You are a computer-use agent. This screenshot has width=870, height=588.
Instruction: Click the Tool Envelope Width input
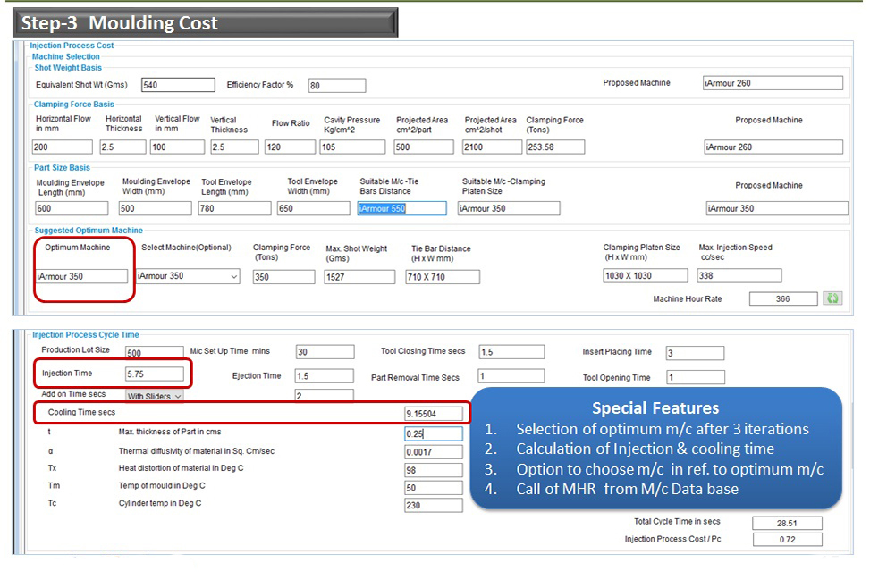click(314, 208)
